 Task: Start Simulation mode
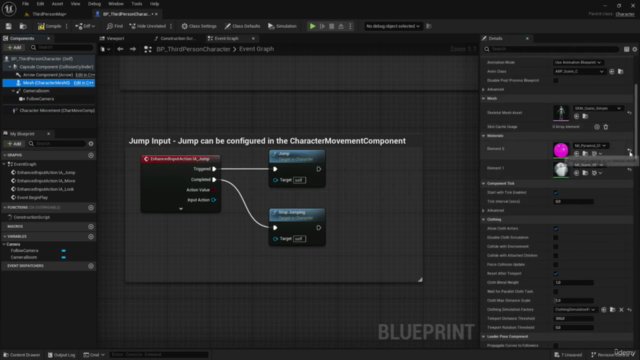click(282, 26)
